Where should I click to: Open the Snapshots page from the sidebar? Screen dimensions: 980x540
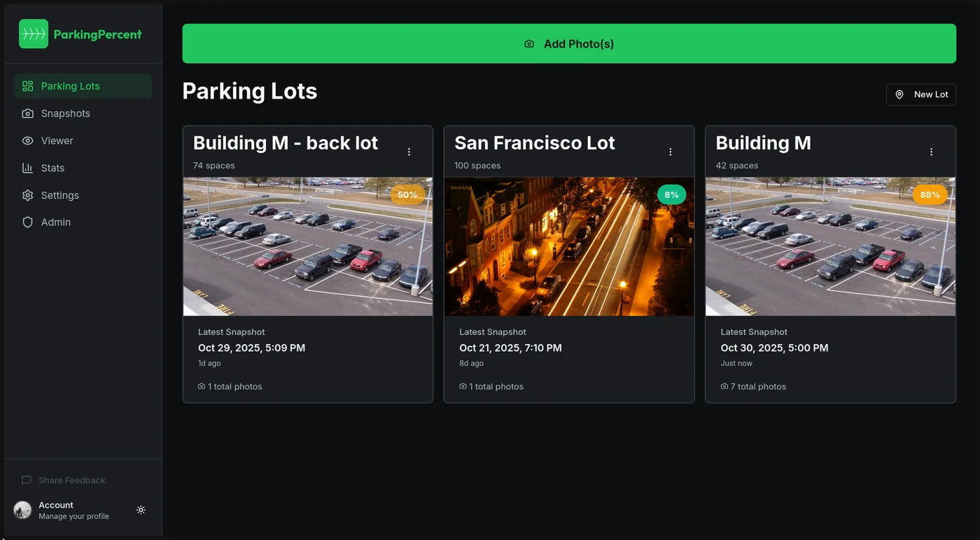[x=65, y=113]
